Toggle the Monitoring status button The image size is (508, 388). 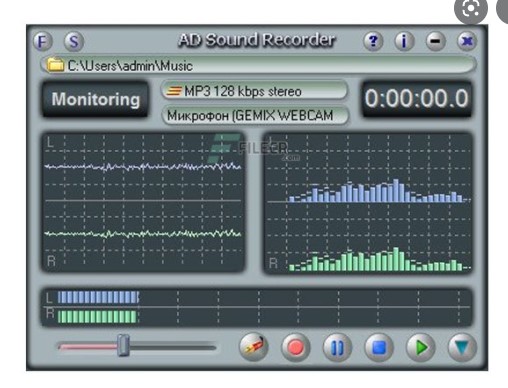coord(95,99)
